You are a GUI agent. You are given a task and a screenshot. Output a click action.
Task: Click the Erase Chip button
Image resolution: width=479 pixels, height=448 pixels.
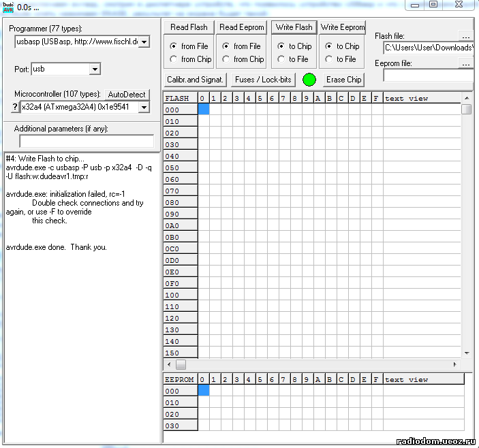343,80
